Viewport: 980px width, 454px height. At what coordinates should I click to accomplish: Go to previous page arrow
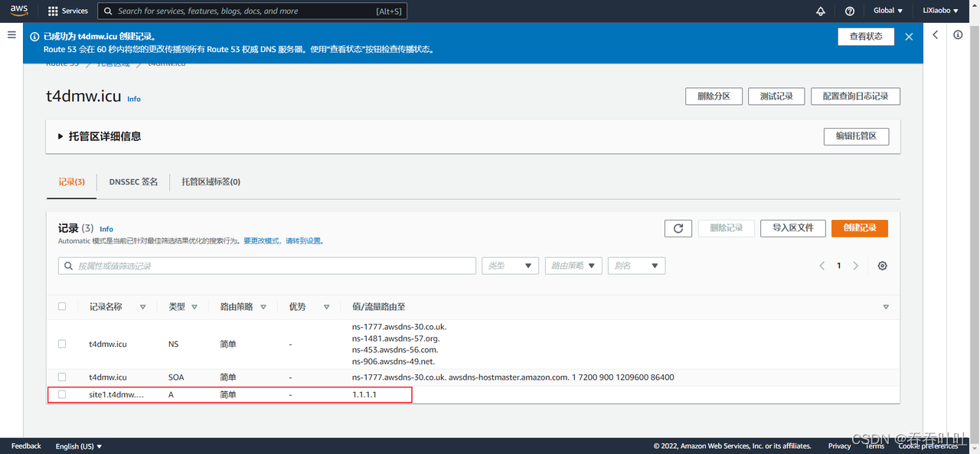(x=822, y=266)
